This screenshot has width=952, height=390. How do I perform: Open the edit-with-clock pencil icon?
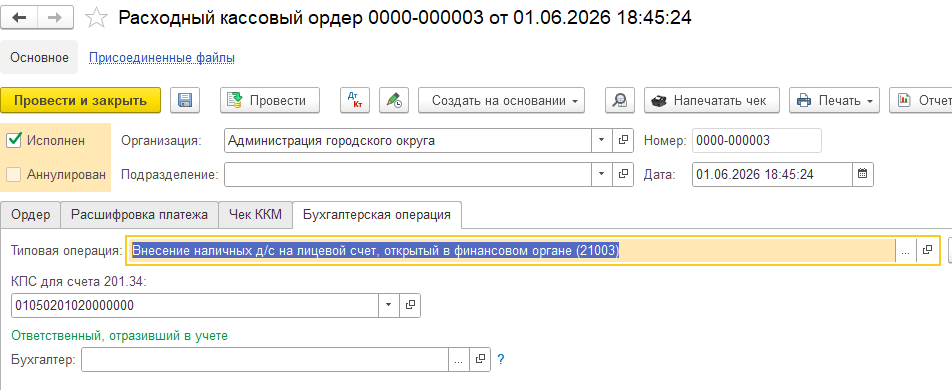[394, 100]
